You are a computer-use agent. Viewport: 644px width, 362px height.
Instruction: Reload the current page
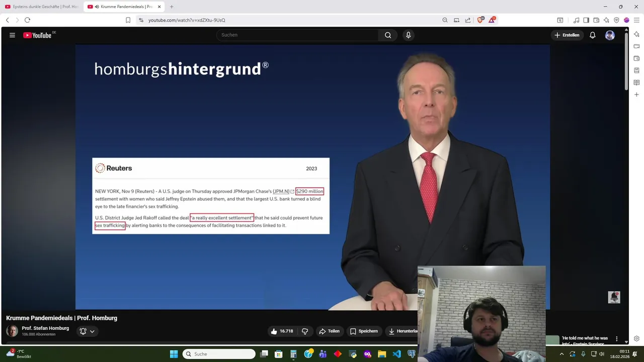click(x=27, y=20)
